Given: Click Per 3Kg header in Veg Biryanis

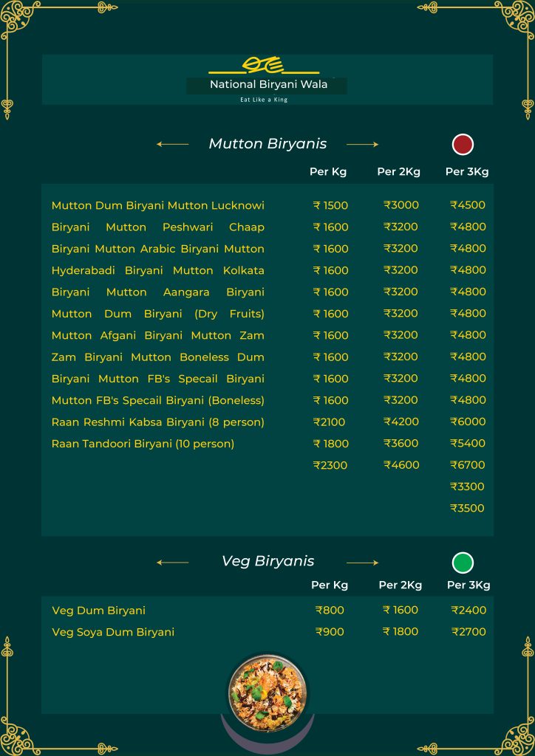Looking at the screenshot, I should pyautogui.click(x=468, y=585).
